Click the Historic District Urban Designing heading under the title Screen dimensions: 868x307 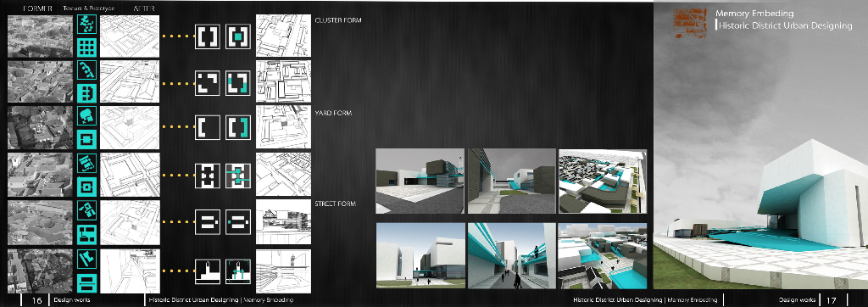coord(786,25)
